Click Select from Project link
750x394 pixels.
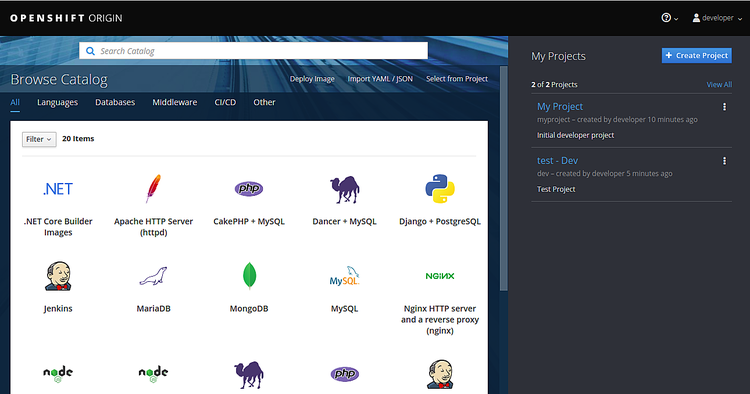[457, 79]
